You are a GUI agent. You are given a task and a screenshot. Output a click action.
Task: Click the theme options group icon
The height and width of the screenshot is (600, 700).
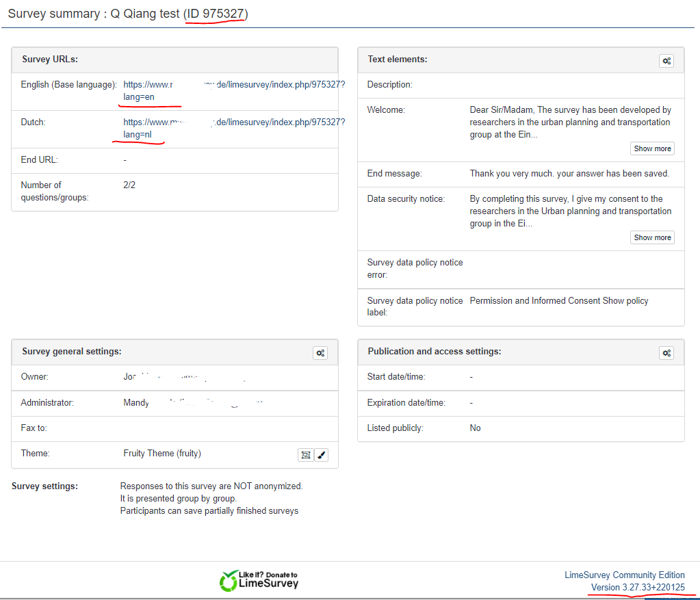[x=305, y=454]
